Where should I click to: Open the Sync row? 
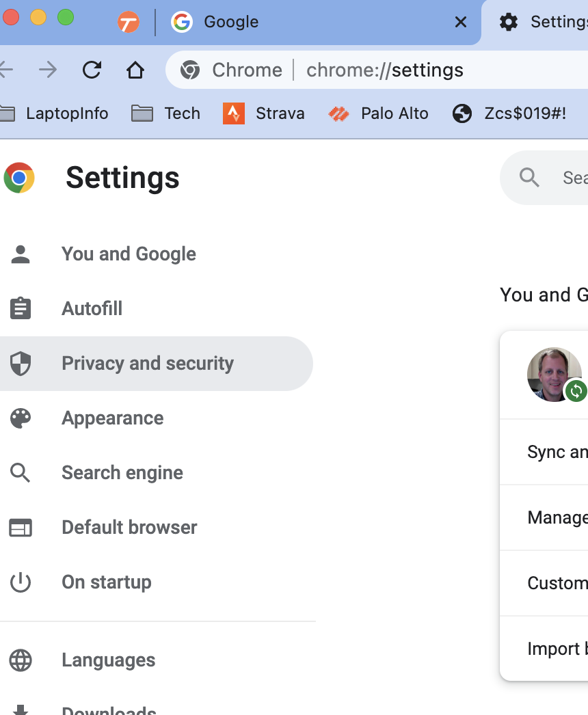coord(544,452)
